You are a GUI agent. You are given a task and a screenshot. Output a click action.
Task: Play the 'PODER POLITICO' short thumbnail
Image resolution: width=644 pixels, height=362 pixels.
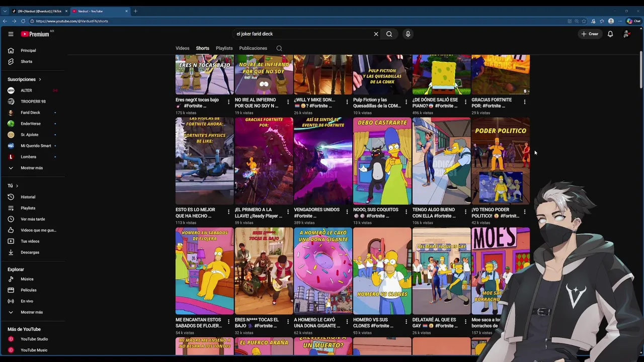coord(501,161)
